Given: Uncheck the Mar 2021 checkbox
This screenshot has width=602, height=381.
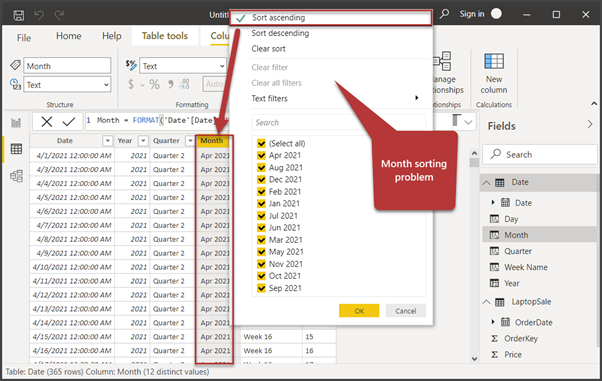Looking at the screenshot, I should [261, 240].
